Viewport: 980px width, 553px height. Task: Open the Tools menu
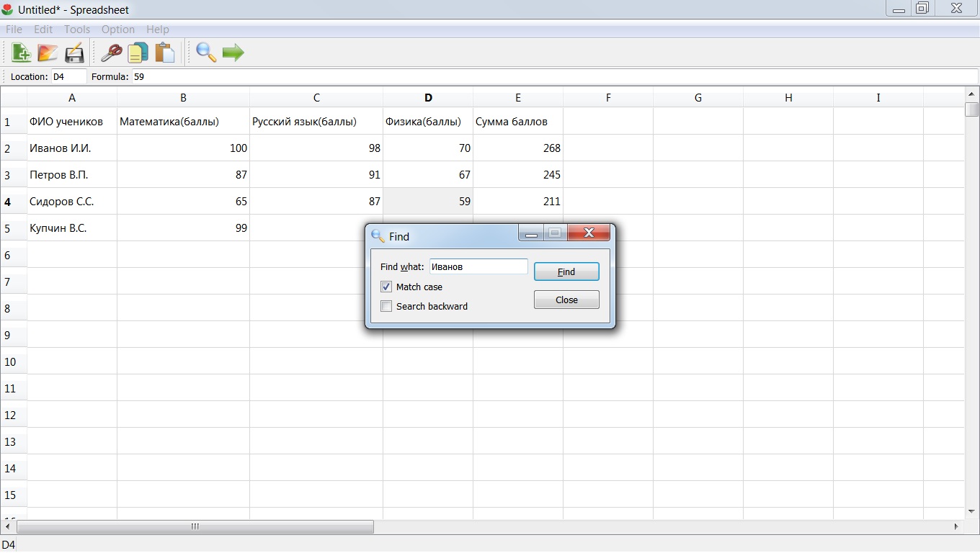coord(77,30)
